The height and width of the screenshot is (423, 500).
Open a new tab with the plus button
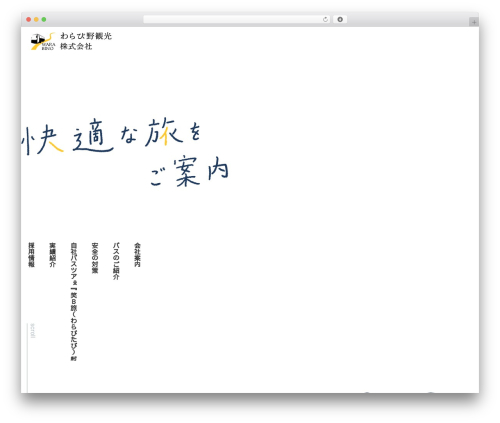pos(474,22)
